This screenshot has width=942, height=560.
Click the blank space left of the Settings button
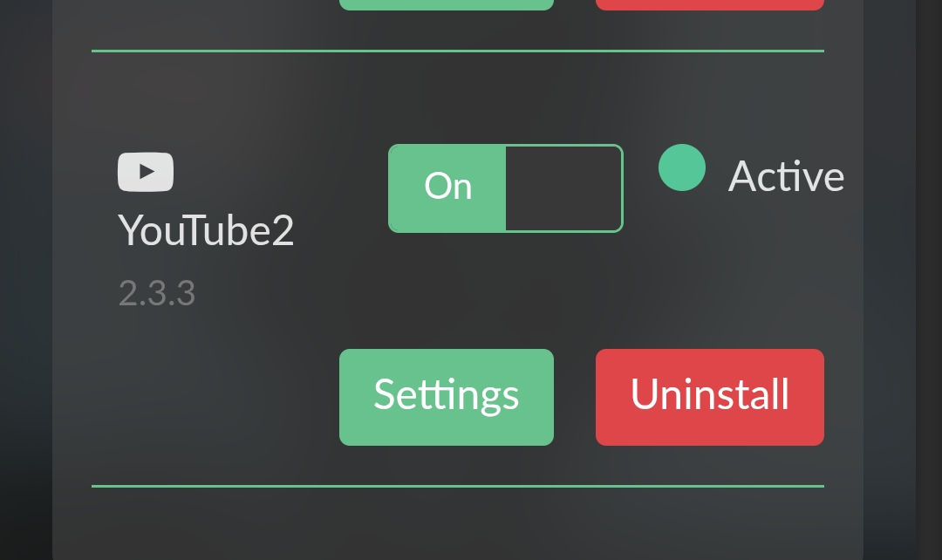click(218, 397)
